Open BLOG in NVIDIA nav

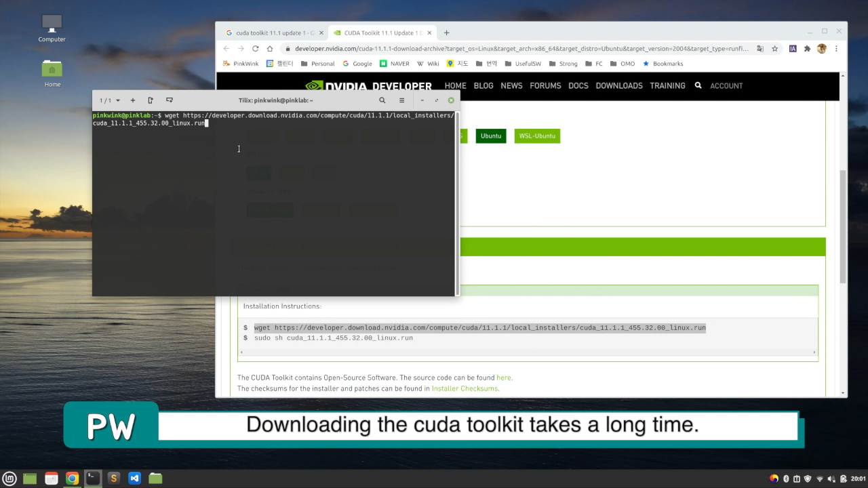(x=484, y=86)
